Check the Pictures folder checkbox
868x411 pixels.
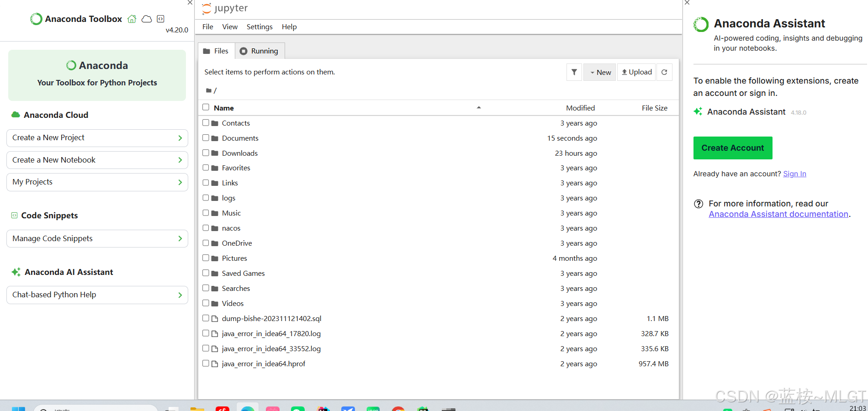pyautogui.click(x=206, y=258)
